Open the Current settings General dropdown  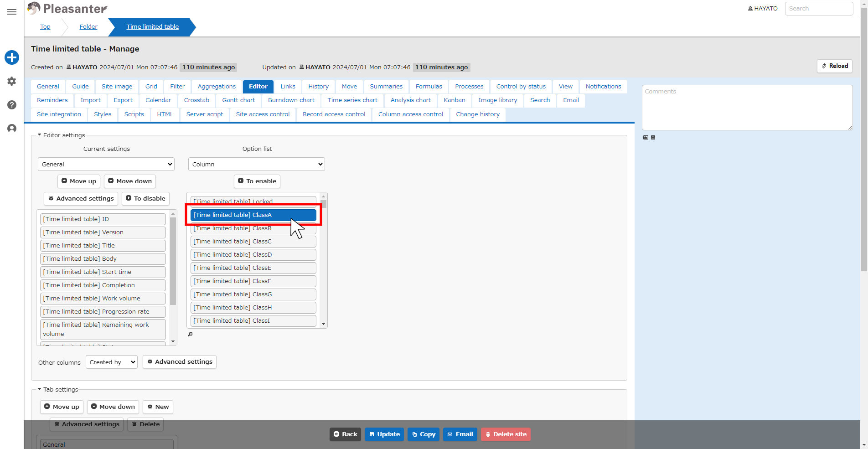coord(106,164)
